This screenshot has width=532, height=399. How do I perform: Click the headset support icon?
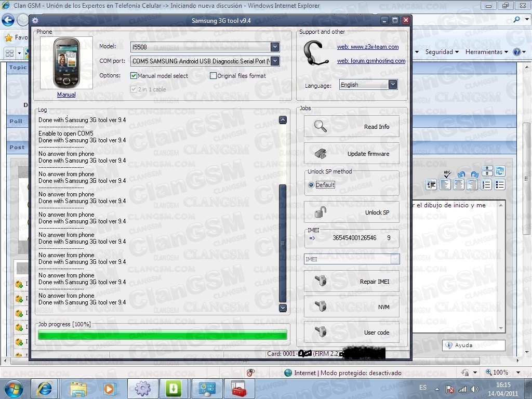[x=315, y=53]
